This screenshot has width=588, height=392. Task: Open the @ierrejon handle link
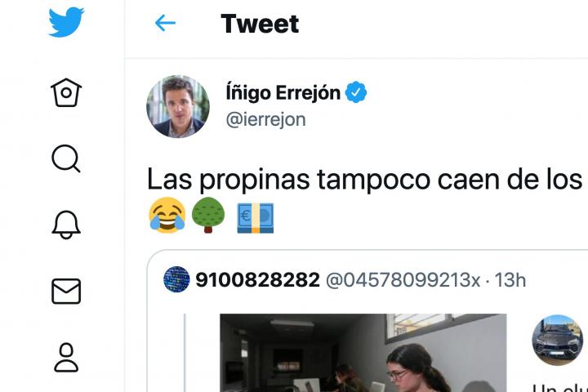click(x=266, y=120)
